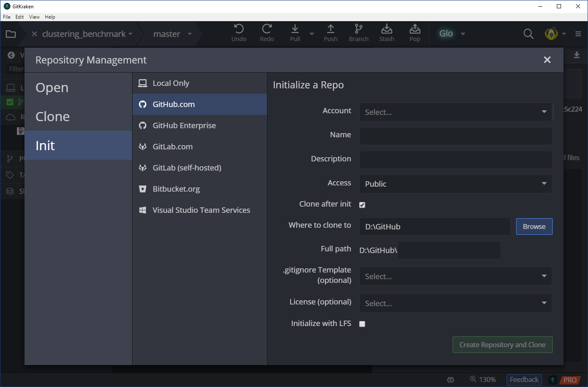The width and height of the screenshot is (588, 387).
Task: Close the Repository Management dialog
Action: (x=547, y=60)
